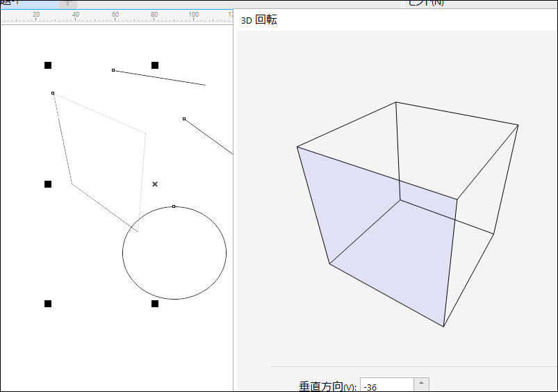Click the middle-left black selection handle
The width and height of the screenshot is (558, 392).
(x=48, y=184)
